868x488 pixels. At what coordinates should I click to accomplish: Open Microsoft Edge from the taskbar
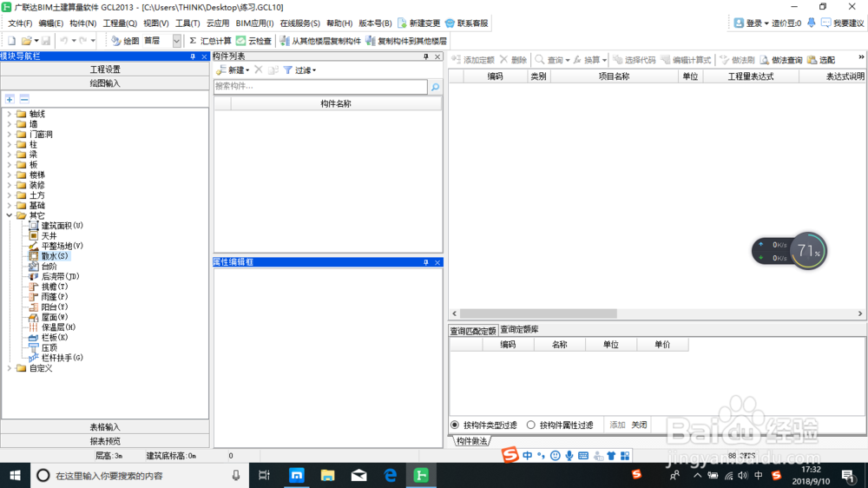click(x=390, y=475)
